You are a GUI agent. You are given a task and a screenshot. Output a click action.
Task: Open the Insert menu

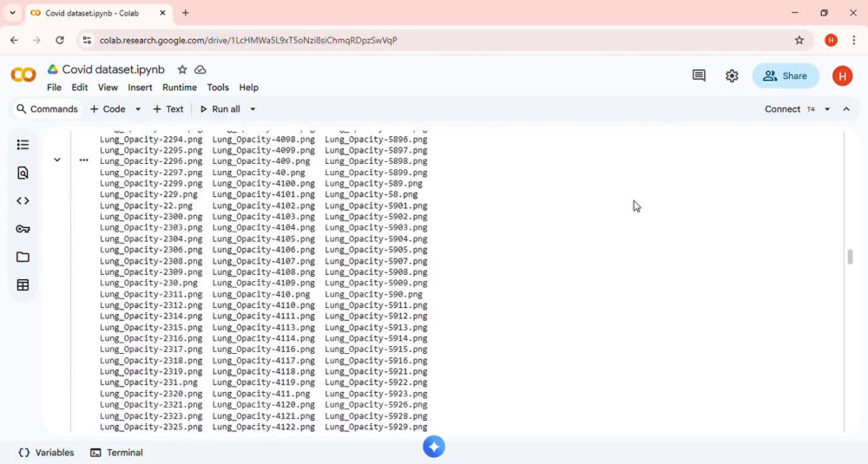pyautogui.click(x=140, y=88)
